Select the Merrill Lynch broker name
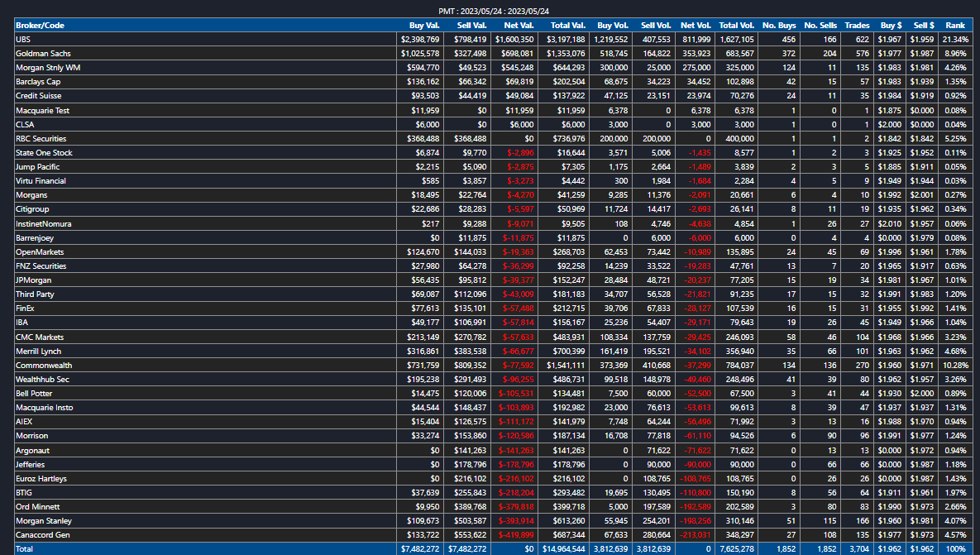 [x=39, y=352]
